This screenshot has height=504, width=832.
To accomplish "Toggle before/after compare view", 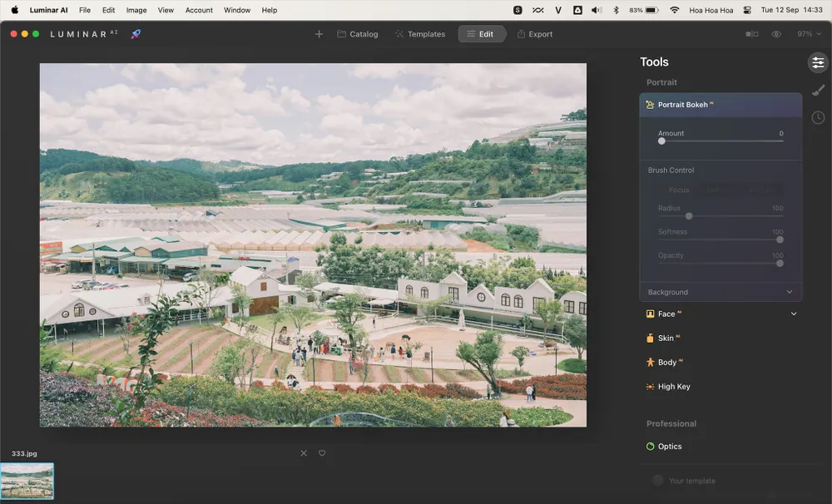I will pyautogui.click(x=752, y=34).
